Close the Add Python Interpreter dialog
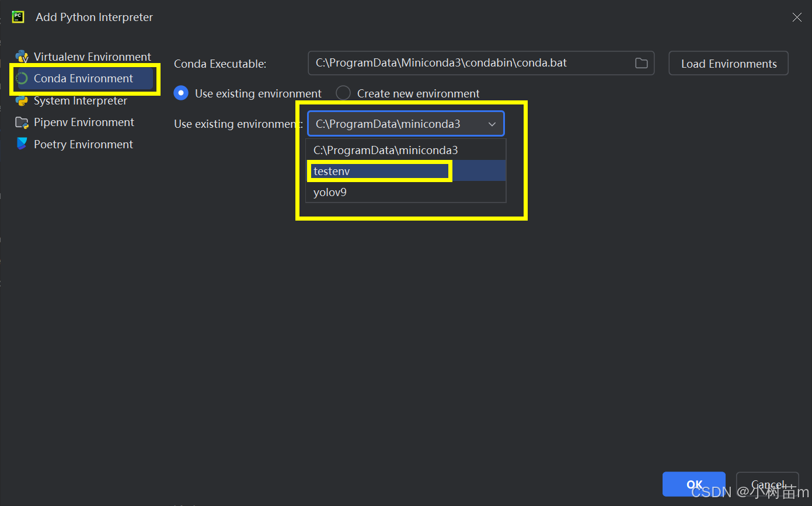The height and width of the screenshot is (506, 812). pos(797,18)
